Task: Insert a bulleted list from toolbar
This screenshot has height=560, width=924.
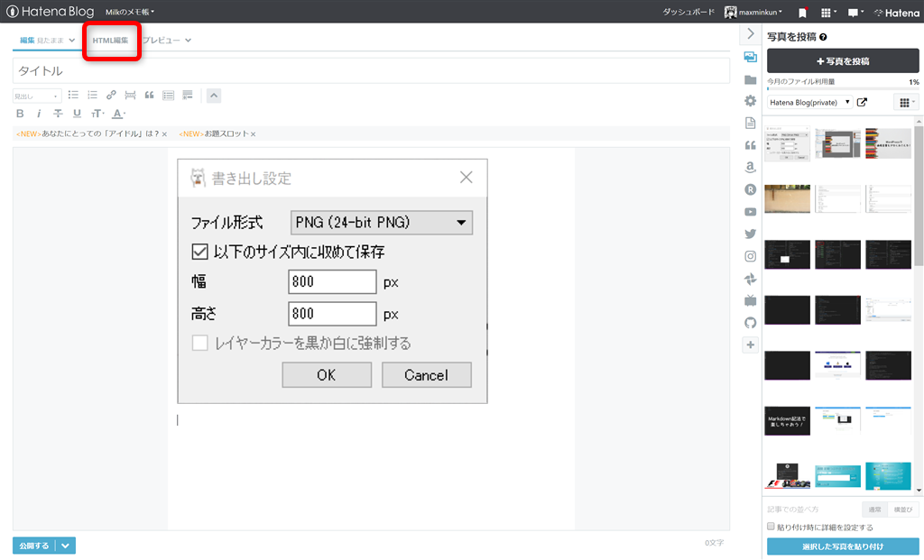Action: pyautogui.click(x=73, y=95)
